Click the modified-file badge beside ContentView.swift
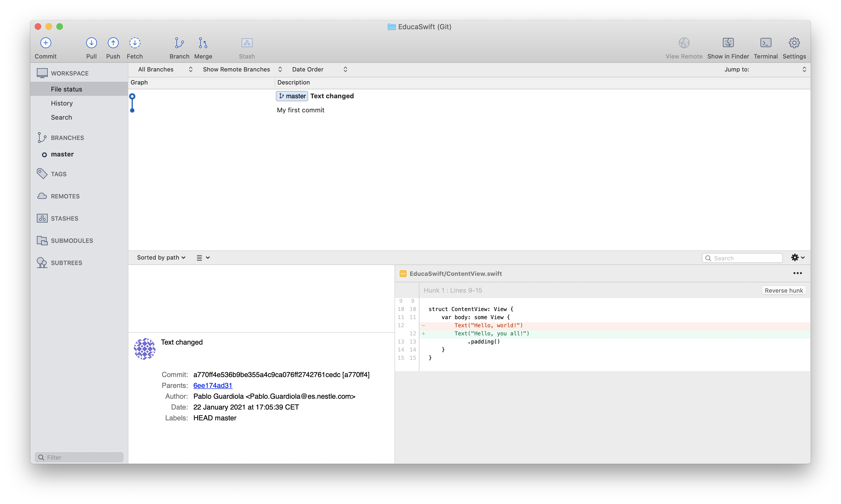This screenshot has height=504, width=841. (403, 274)
